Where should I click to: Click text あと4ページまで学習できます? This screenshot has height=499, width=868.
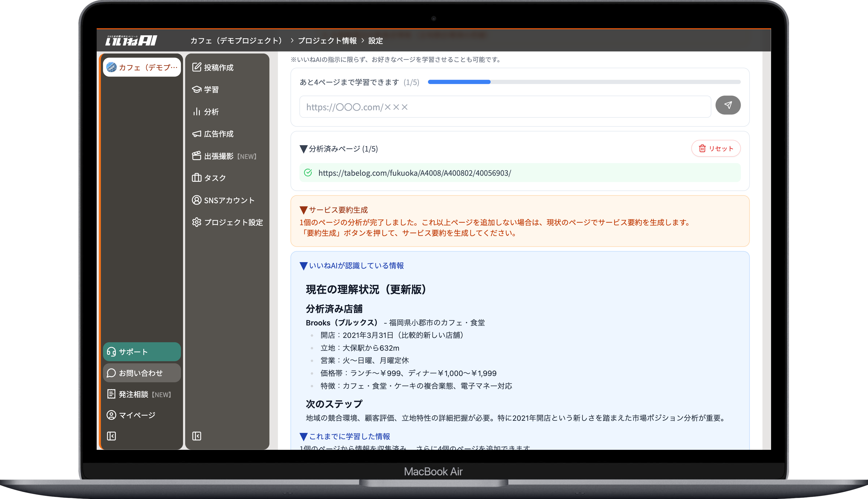(349, 82)
